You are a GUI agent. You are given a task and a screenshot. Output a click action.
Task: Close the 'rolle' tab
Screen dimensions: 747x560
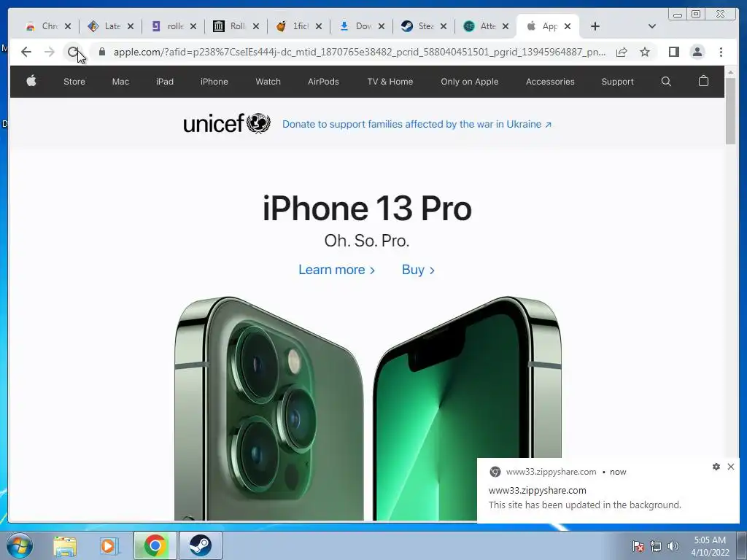pyautogui.click(x=193, y=27)
